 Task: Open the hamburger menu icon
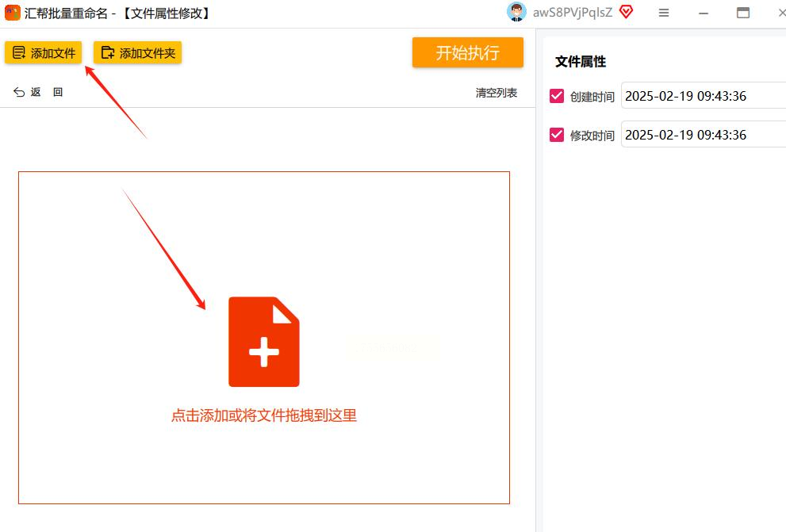pos(664,13)
